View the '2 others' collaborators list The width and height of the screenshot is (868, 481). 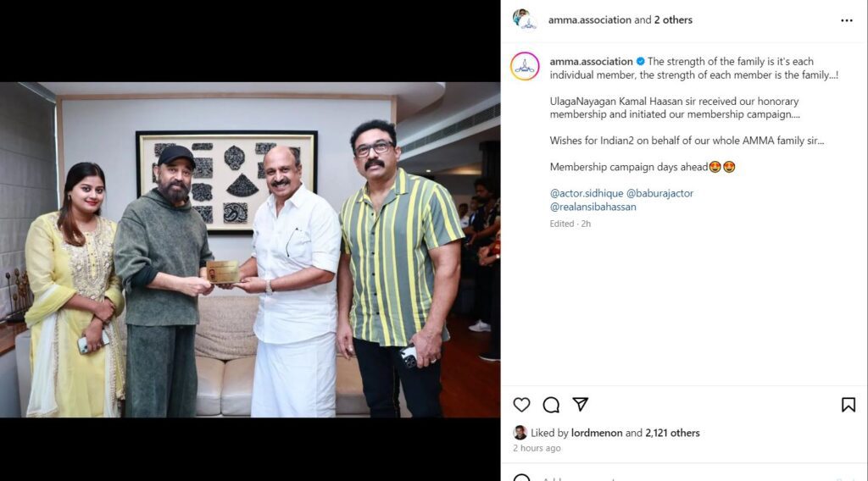tap(673, 20)
